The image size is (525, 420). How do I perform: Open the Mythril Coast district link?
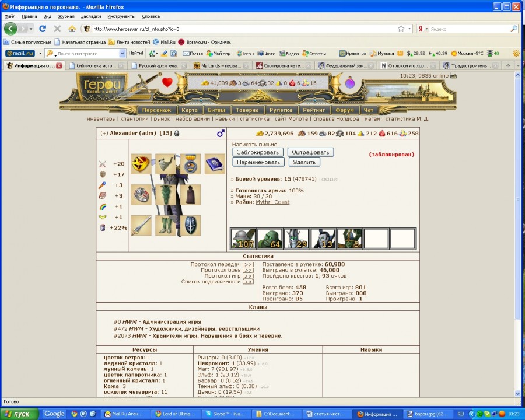coord(272,202)
